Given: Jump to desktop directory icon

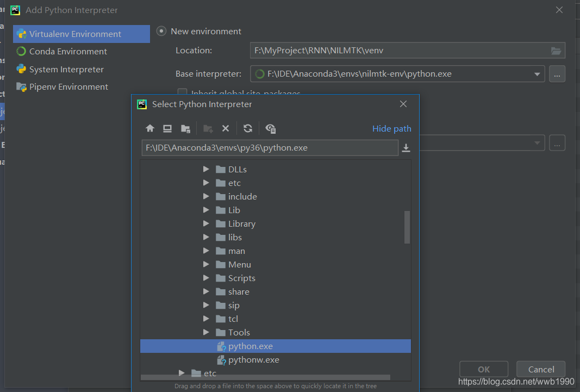Looking at the screenshot, I should 167,128.
